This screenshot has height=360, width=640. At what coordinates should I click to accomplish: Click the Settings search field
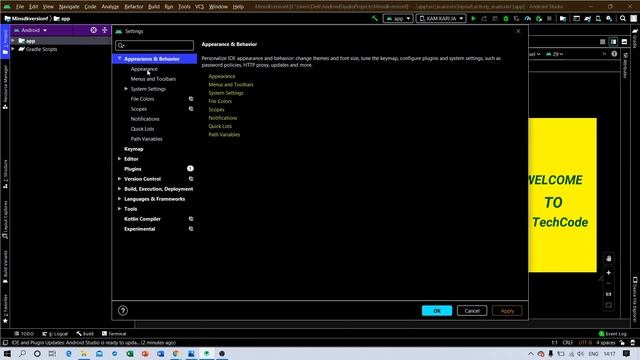click(155, 45)
